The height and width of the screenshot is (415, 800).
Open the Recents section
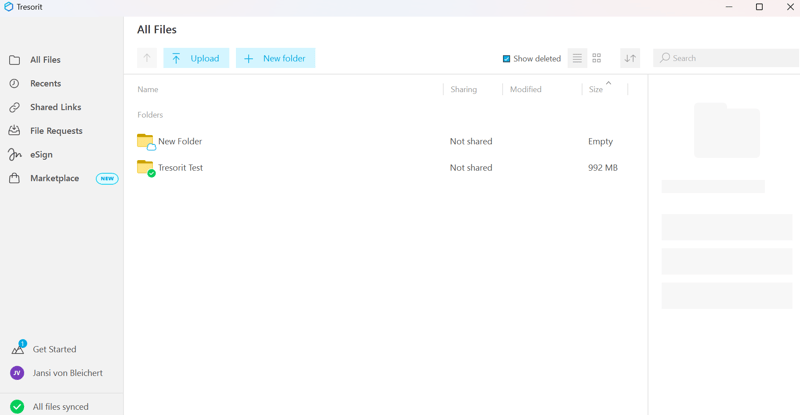(x=45, y=83)
